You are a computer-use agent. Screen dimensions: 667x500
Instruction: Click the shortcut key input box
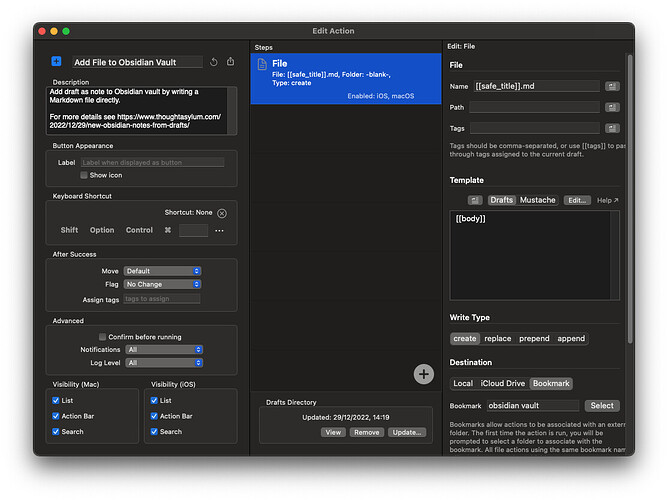pyautogui.click(x=193, y=230)
